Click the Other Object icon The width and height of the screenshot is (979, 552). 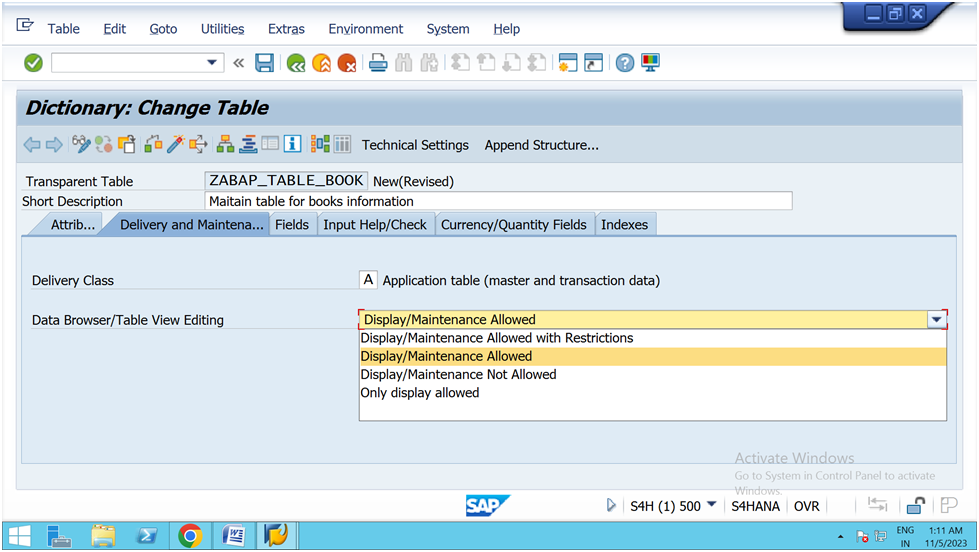[127, 144]
